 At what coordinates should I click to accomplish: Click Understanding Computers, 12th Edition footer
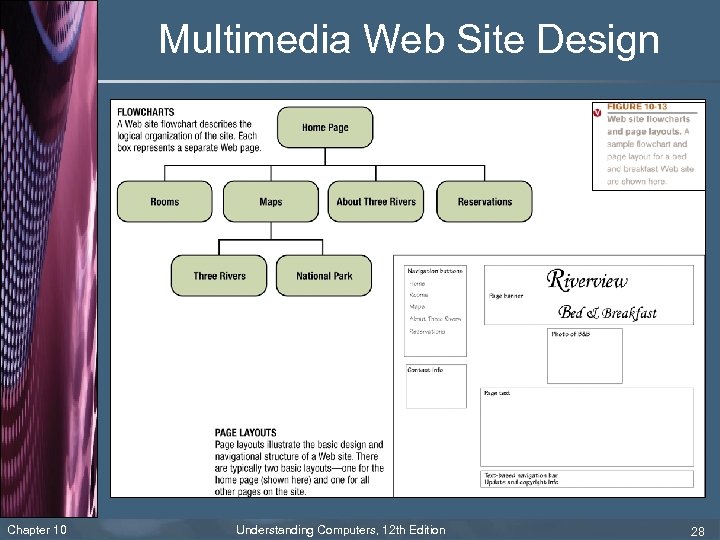pyautogui.click(x=341, y=530)
